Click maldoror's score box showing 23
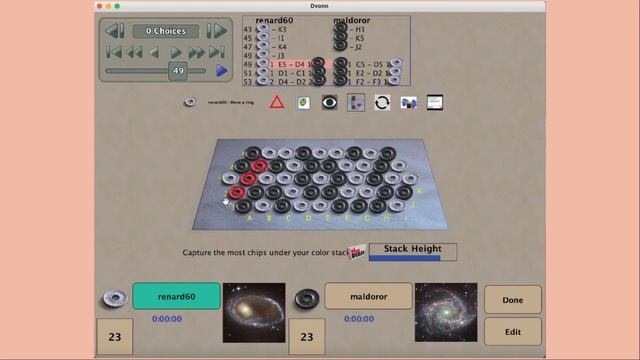The height and width of the screenshot is (360, 640). coord(307,337)
